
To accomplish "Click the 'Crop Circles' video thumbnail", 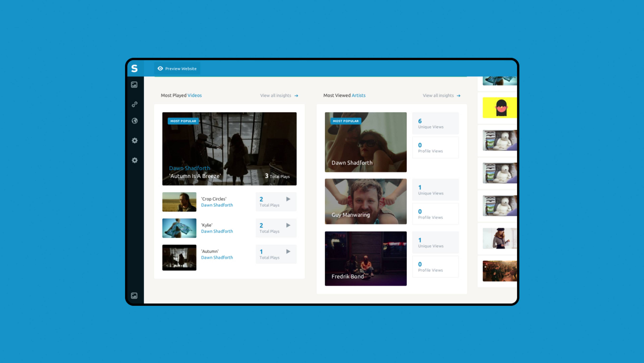I will tap(179, 202).
